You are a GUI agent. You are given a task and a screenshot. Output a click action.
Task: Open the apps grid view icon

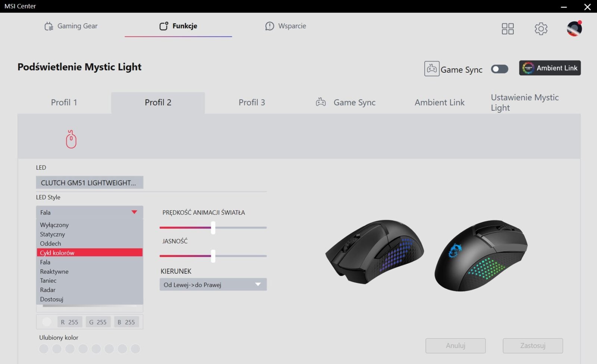(x=507, y=29)
